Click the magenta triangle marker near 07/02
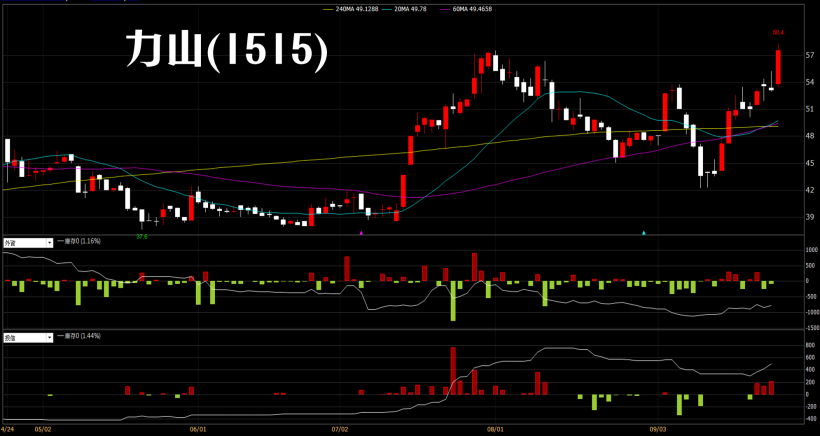This screenshot has width=820, height=436. (361, 232)
